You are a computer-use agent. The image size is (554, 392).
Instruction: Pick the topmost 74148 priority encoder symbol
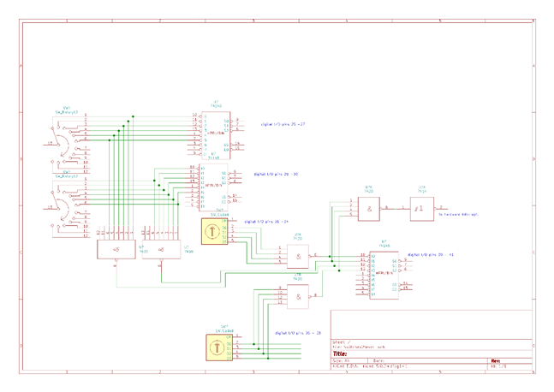(x=216, y=135)
